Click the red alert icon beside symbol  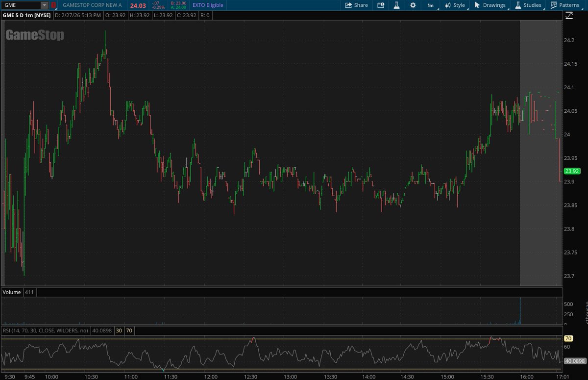(53, 5)
